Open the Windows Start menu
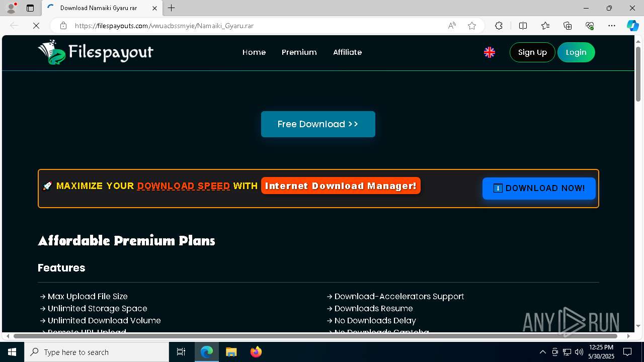The width and height of the screenshot is (644, 362). 12,352
